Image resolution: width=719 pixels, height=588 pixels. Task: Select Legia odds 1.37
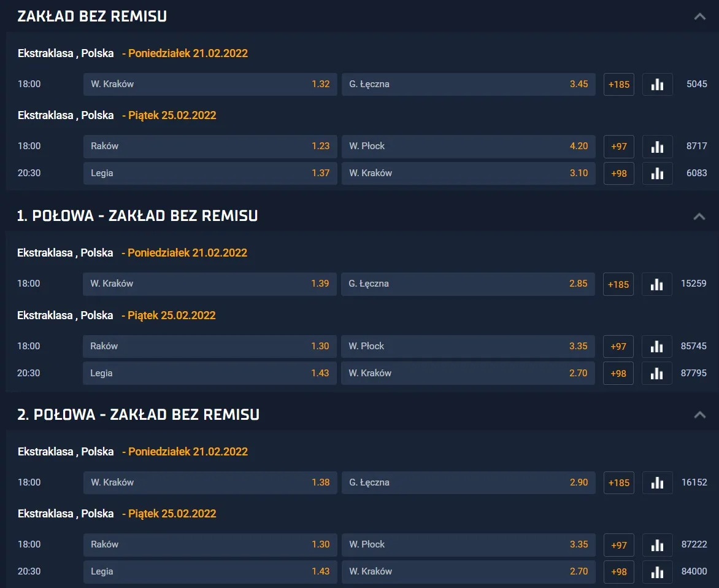click(210, 173)
